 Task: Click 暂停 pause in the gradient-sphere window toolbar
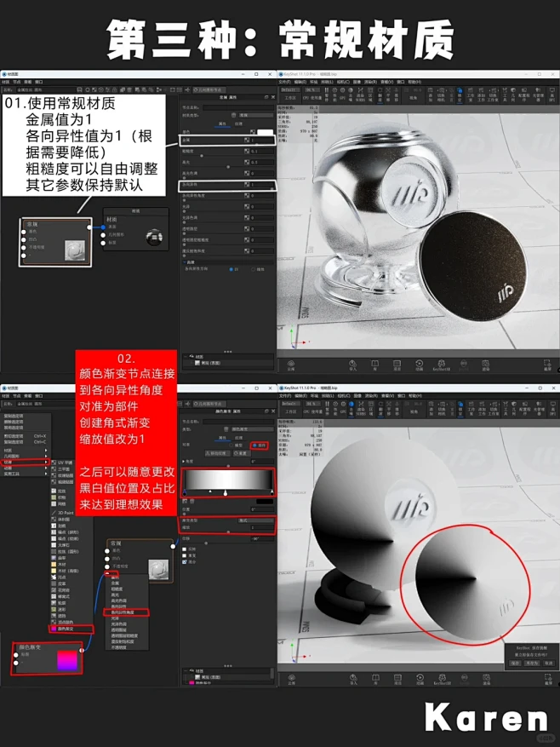pos(327,408)
